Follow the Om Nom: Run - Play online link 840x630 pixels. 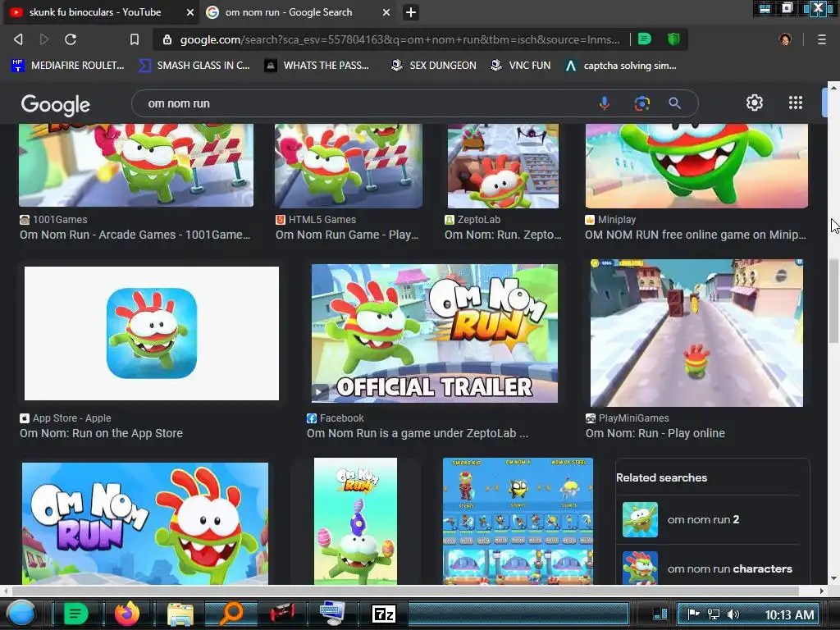[655, 433]
